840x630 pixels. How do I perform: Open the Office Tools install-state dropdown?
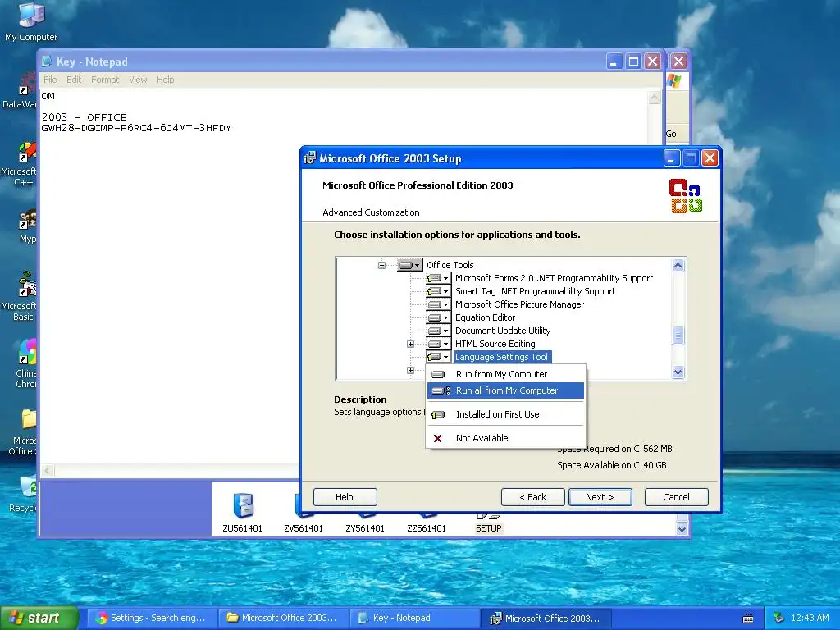coord(410,265)
